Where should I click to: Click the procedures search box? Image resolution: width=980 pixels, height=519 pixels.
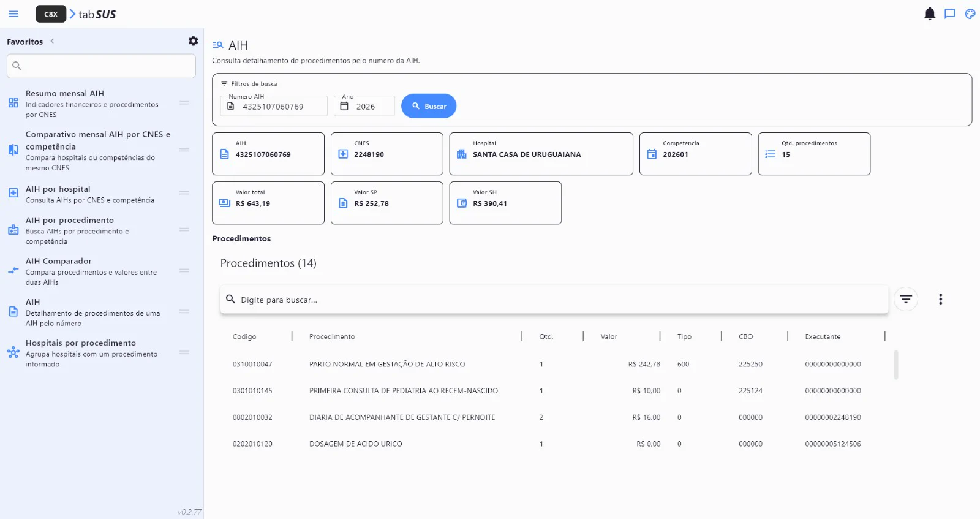point(554,300)
